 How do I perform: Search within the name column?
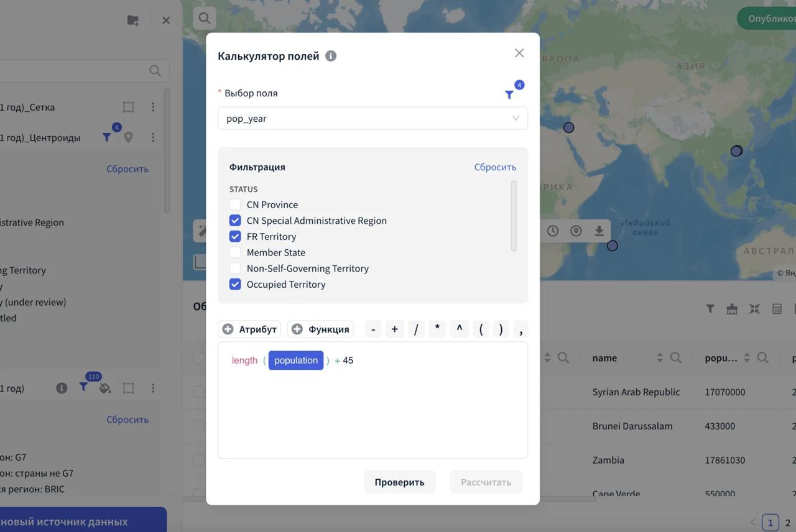[x=675, y=358]
